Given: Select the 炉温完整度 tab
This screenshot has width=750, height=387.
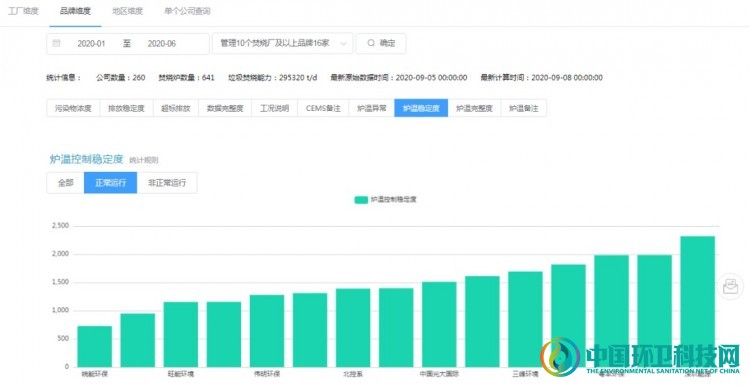Looking at the screenshot, I should tap(474, 108).
